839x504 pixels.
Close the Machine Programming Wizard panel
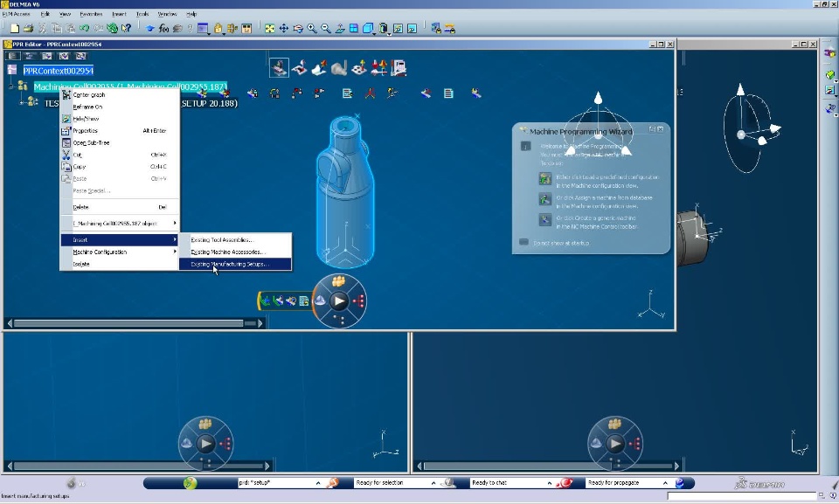661,129
